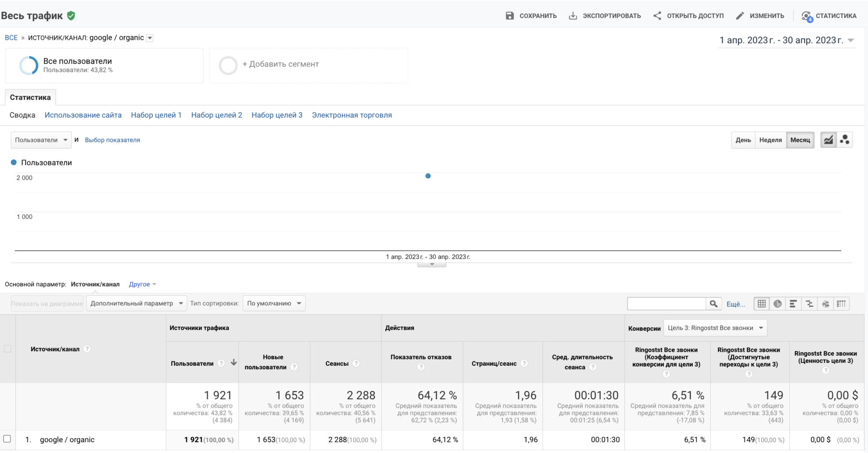The image size is (868, 453).
Task: Select the pivot table view icon
Action: (841, 304)
